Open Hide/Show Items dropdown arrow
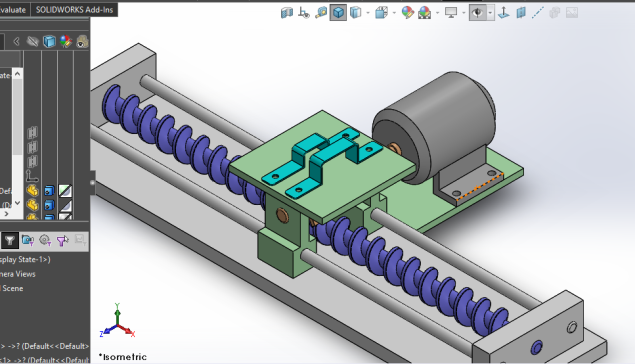Image resolution: width=635 pixels, height=364 pixels. (x=490, y=13)
